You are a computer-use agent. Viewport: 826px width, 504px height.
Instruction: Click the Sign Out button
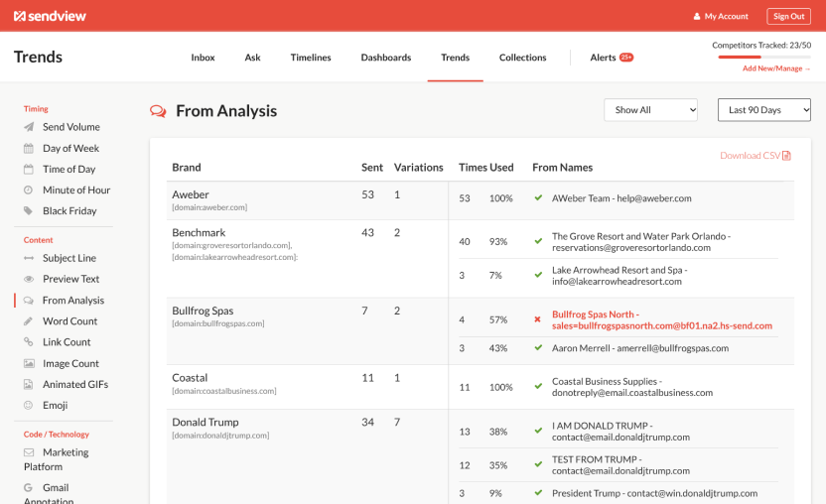[x=788, y=16]
